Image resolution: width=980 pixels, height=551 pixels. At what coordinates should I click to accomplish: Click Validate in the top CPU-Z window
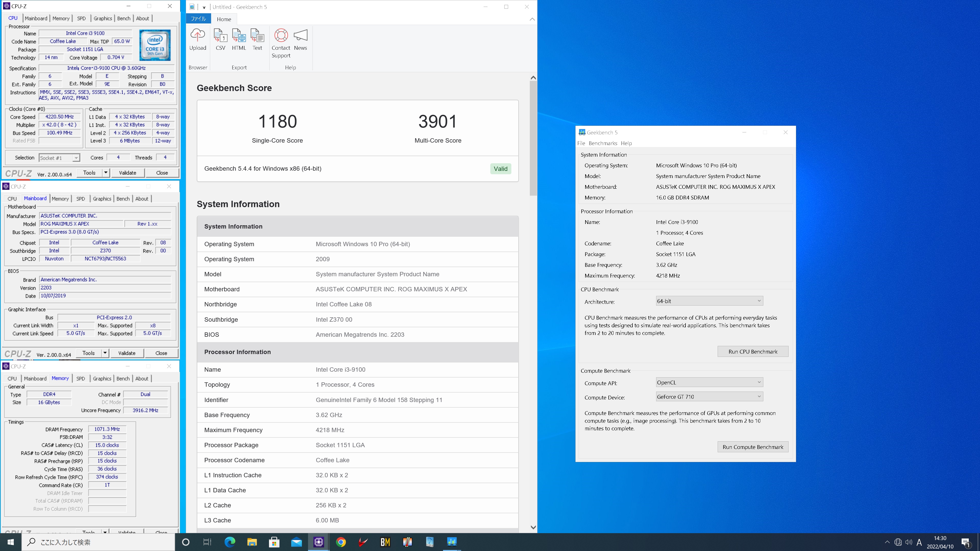point(127,173)
